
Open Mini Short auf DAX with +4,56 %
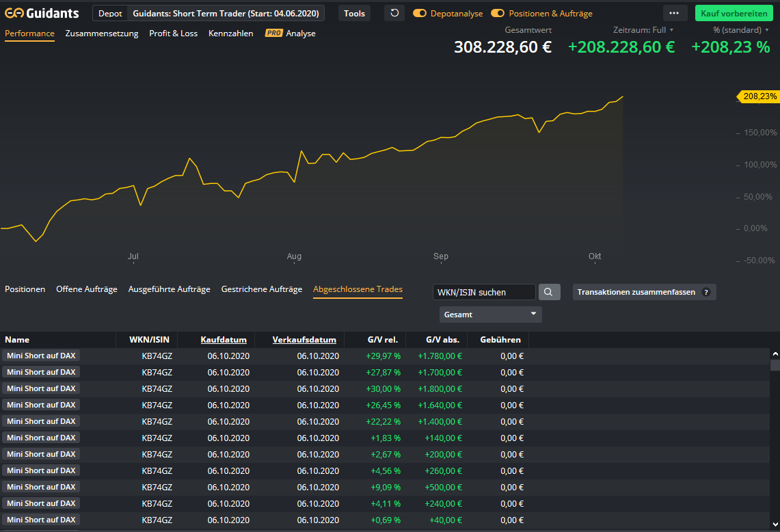(x=41, y=470)
